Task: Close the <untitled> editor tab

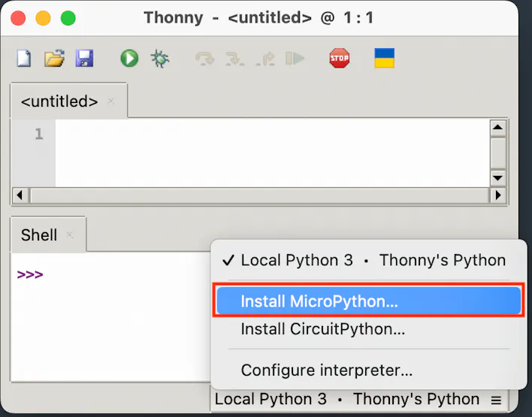Action: coord(111,101)
